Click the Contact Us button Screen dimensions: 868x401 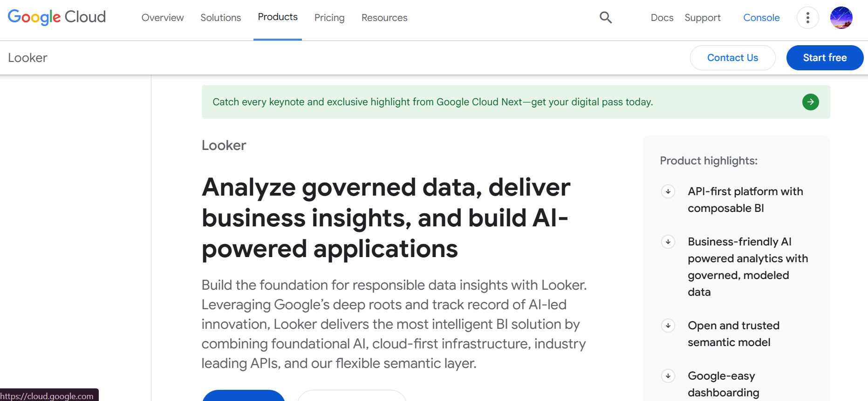click(x=733, y=58)
